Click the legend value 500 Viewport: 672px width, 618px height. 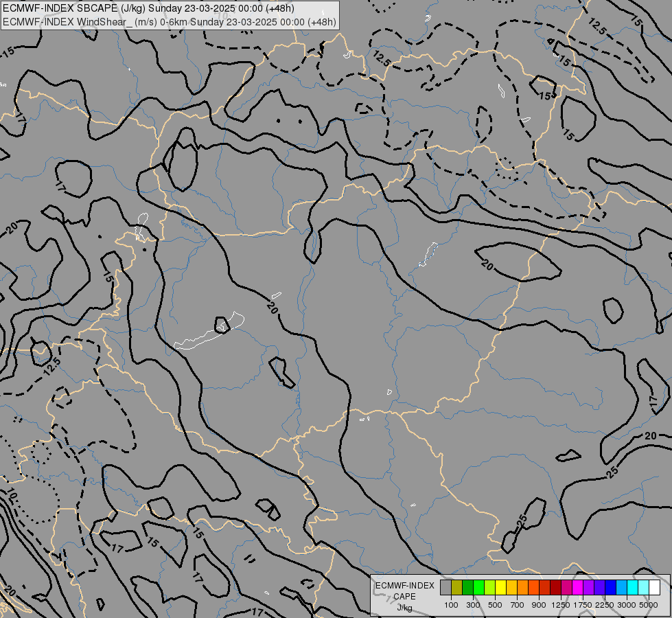click(495, 605)
